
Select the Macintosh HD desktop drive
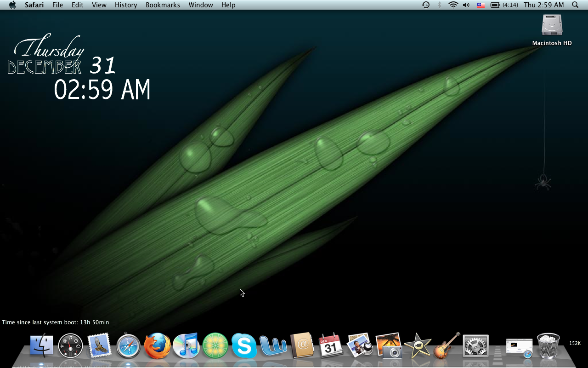552,30
